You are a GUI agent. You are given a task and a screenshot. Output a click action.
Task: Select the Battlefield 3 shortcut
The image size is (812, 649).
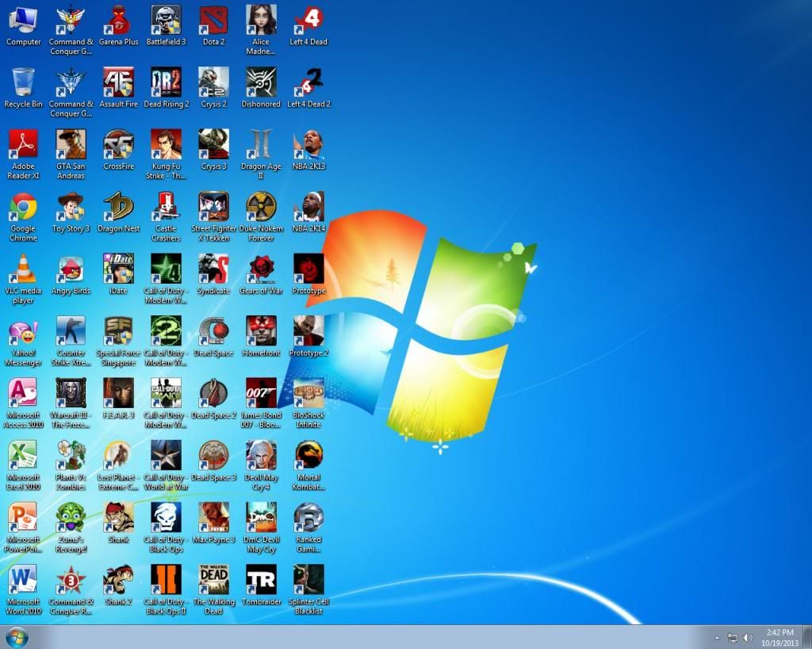click(167, 25)
